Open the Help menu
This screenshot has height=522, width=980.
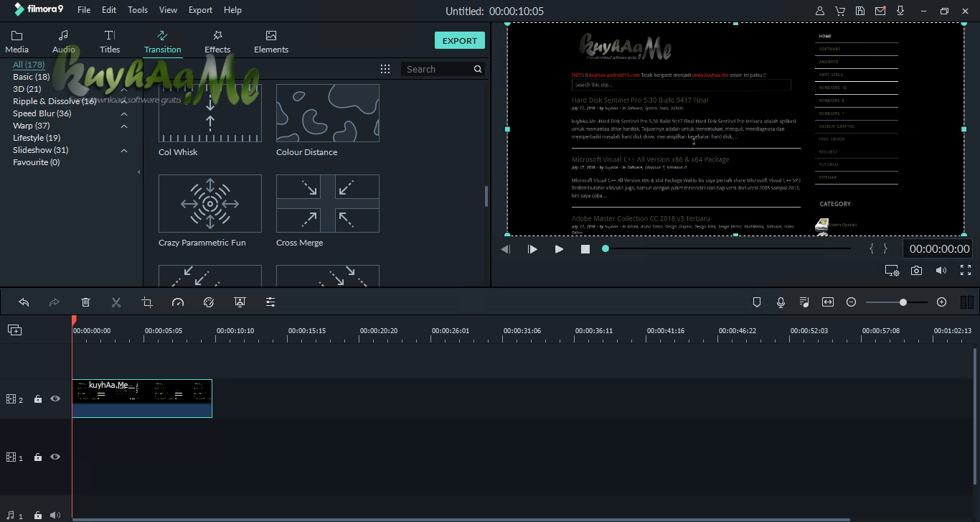pyautogui.click(x=232, y=10)
